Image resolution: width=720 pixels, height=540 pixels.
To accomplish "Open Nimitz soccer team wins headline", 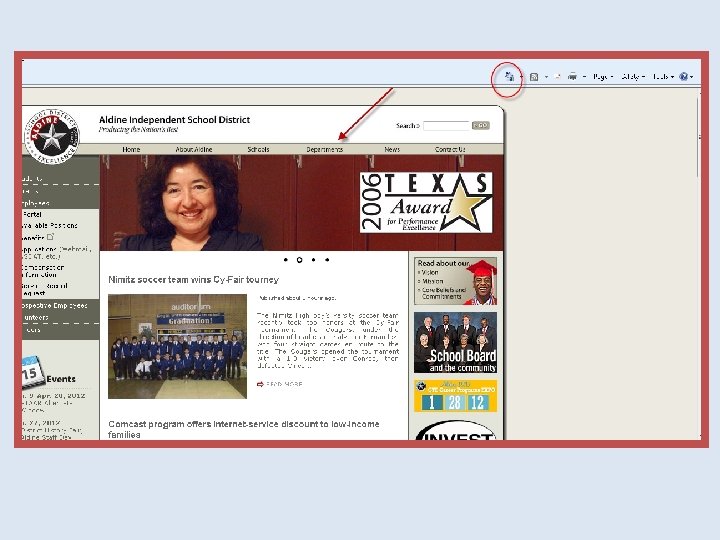I will coord(193,280).
